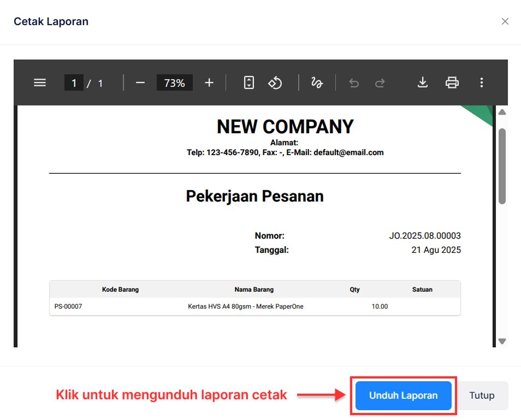
Task: Click the scrollbar down arrow
Action: [502, 341]
